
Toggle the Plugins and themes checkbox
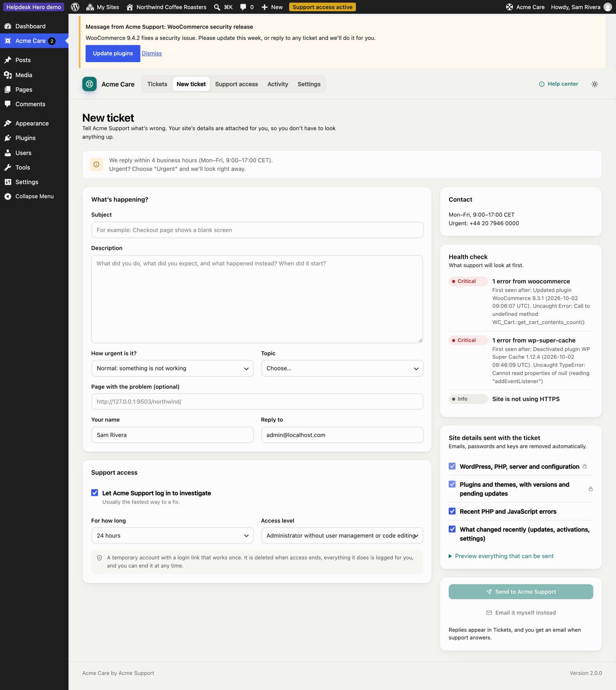pyautogui.click(x=452, y=484)
